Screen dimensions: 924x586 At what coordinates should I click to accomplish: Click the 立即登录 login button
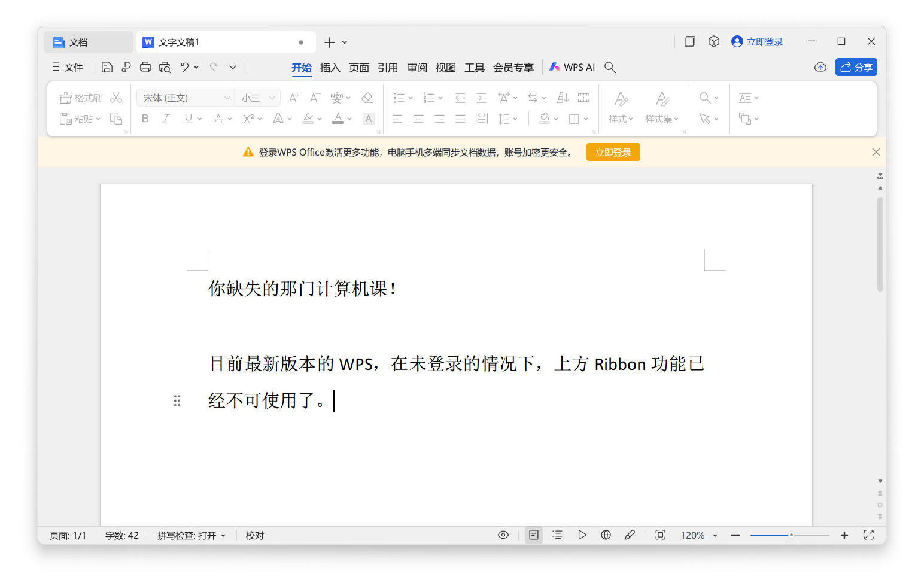pyautogui.click(x=613, y=152)
